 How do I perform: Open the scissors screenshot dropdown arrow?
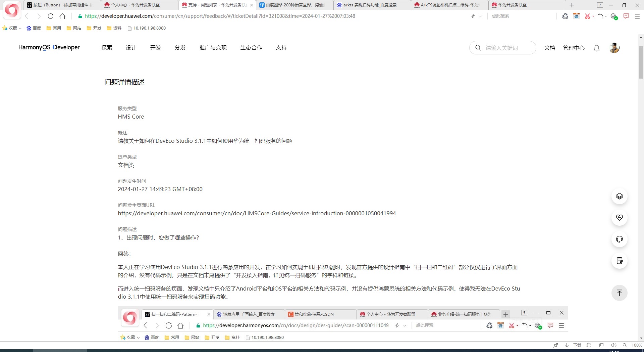pyautogui.click(x=593, y=16)
